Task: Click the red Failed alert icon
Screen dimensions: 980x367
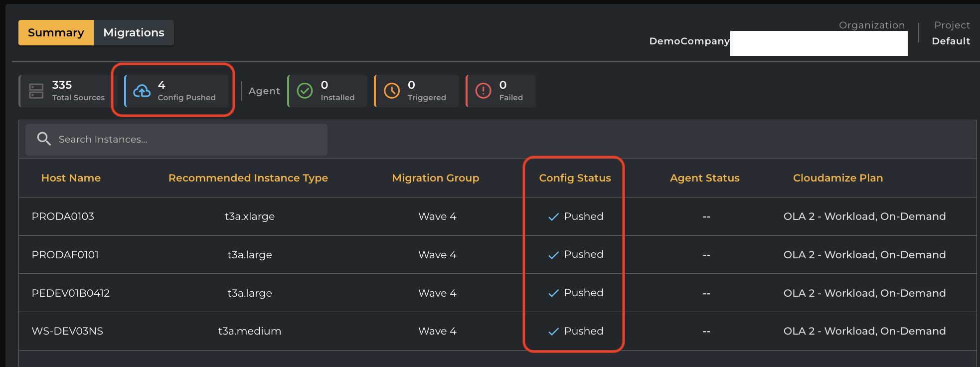Action: [x=483, y=91]
